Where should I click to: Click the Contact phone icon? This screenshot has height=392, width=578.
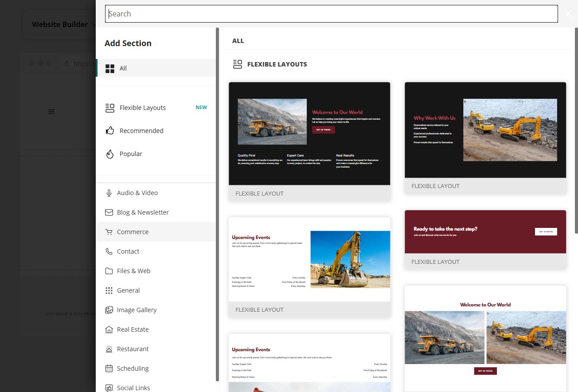point(109,251)
